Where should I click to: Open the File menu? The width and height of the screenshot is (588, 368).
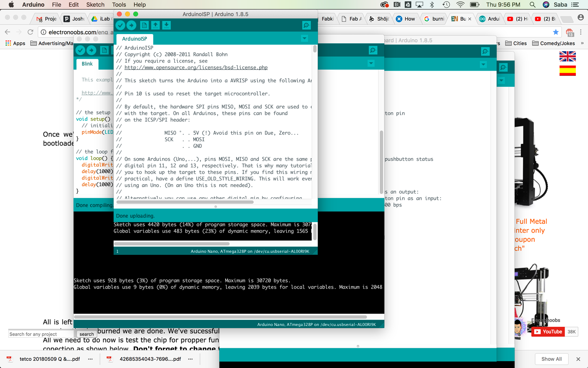pyautogui.click(x=57, y=5)
